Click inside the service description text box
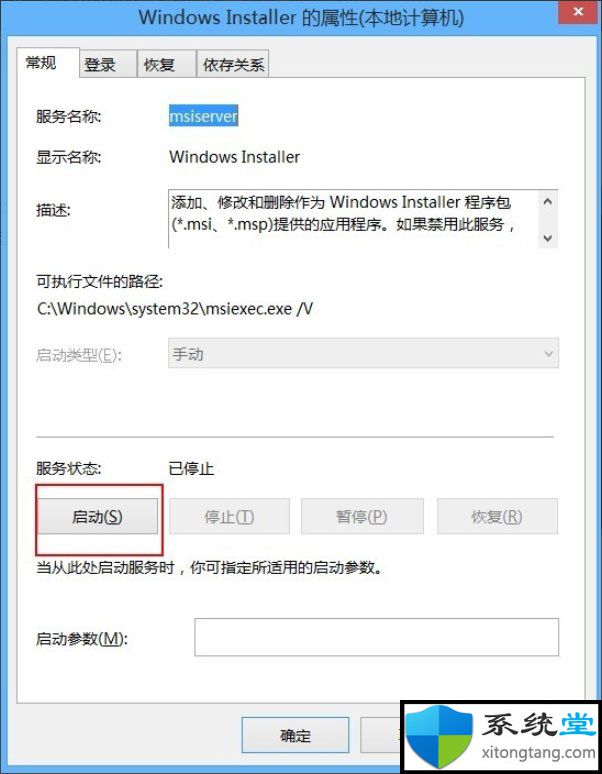 click(x=353, y=219)
